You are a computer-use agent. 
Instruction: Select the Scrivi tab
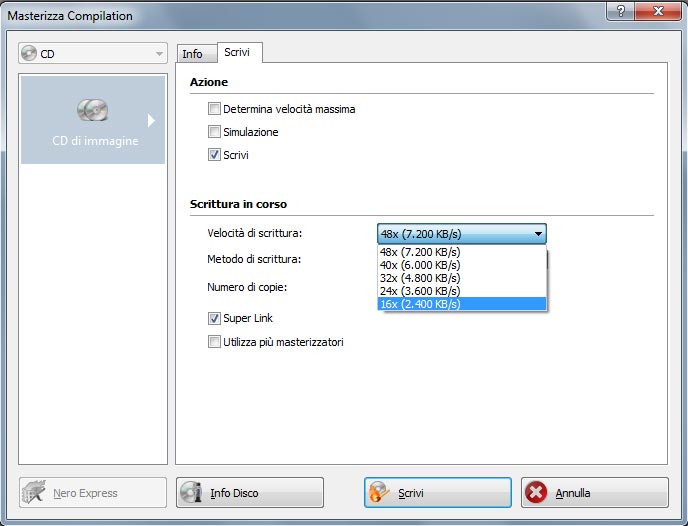tap(240, 52)
